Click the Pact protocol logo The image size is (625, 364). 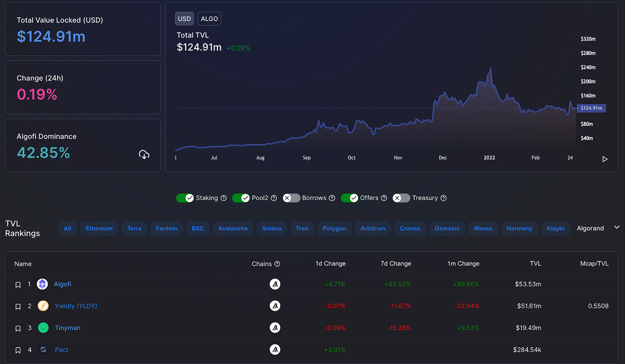[43, 350]
